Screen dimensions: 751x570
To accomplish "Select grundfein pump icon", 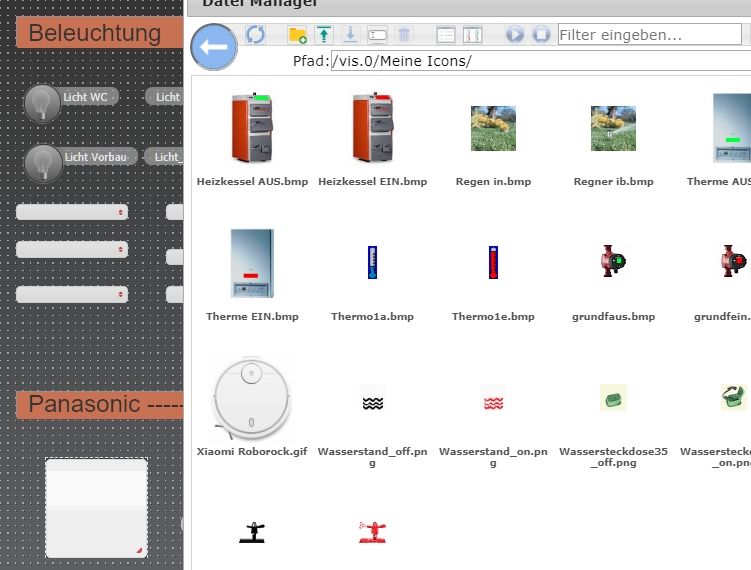I will point(734,261).
